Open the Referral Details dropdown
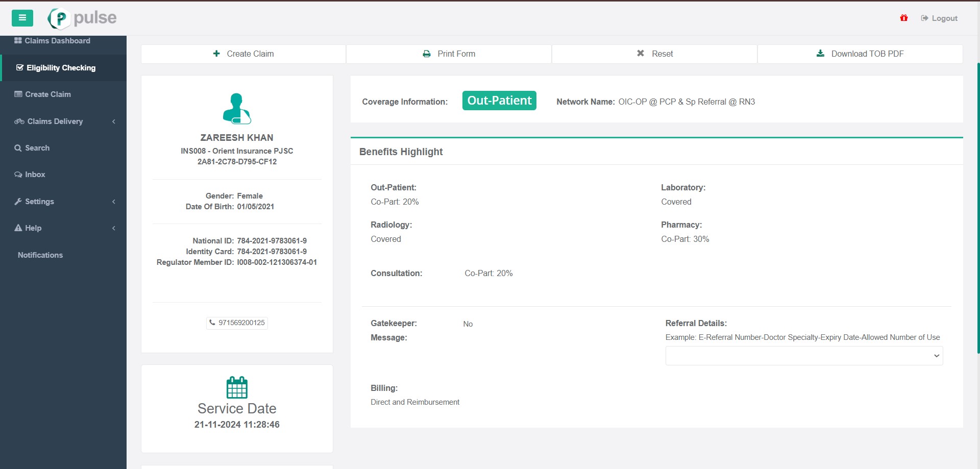Viewport: 980px width, 469px height. click(x=803, y=356)
